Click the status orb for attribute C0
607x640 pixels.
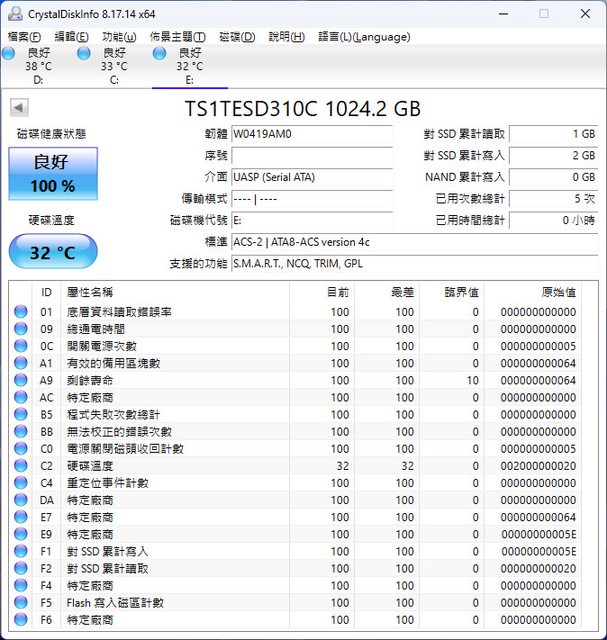click(20, 449)
